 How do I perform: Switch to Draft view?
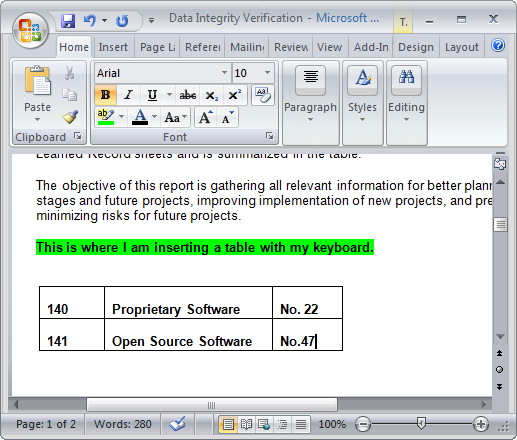(x=301, y=425)
